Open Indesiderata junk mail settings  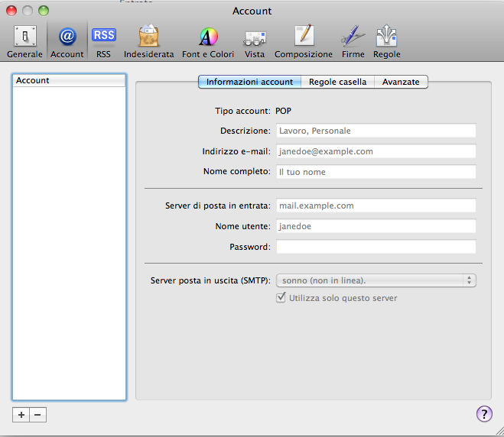tap(148, 41)
